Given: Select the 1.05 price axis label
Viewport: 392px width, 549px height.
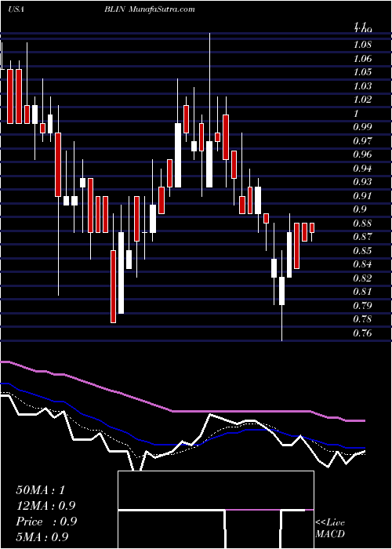Looking at the screenshot, I should tap(362, 72).
